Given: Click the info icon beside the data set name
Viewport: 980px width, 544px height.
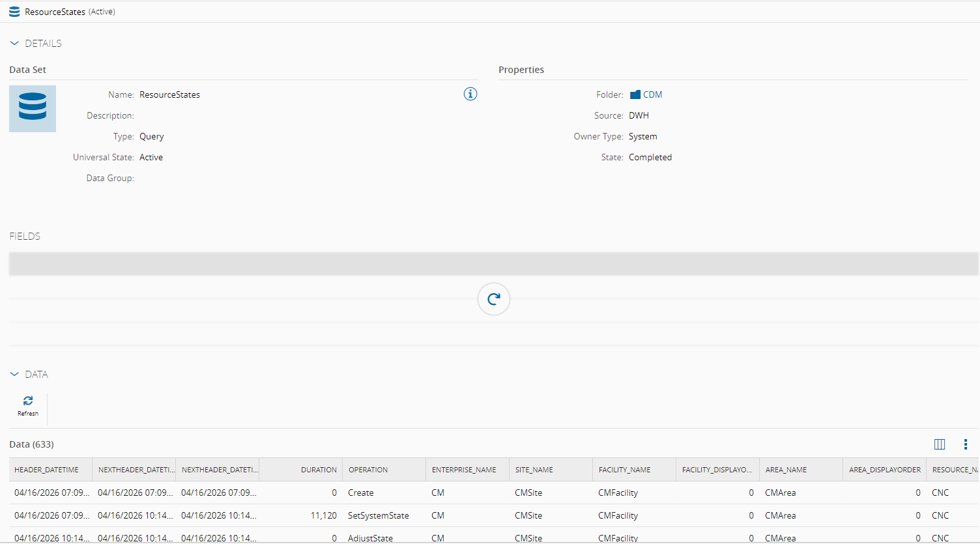Looking at the screenshot, I should pyautogui.click(x=470, y=94).
